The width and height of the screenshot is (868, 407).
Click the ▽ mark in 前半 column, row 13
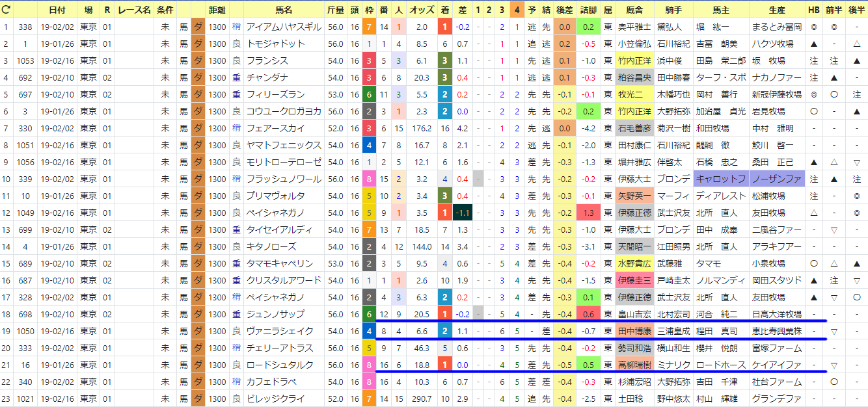(x=834, y=230)
